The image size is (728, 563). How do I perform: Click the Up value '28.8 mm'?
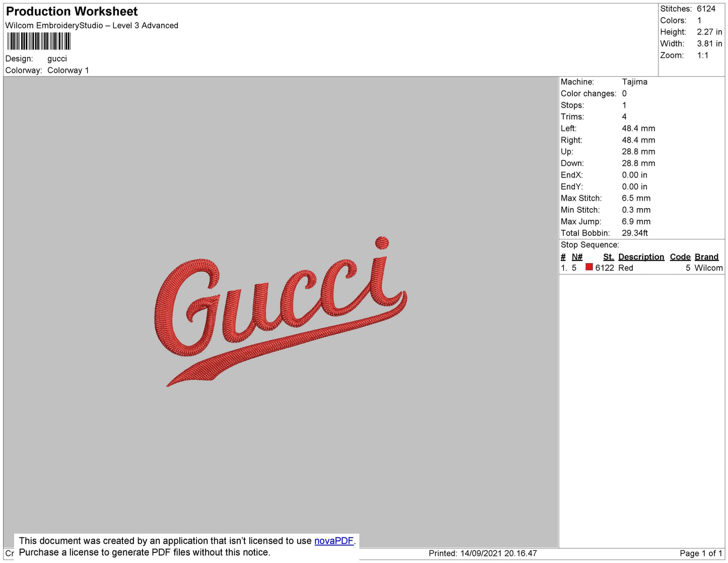click(x=638, y=152)
